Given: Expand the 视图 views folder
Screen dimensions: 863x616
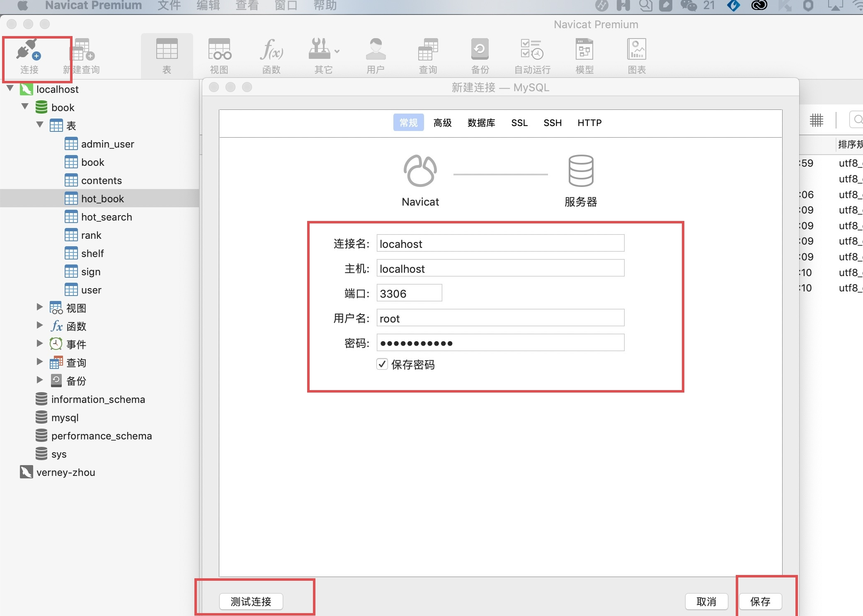Looking at the screenshot, I should click(40, 307).
